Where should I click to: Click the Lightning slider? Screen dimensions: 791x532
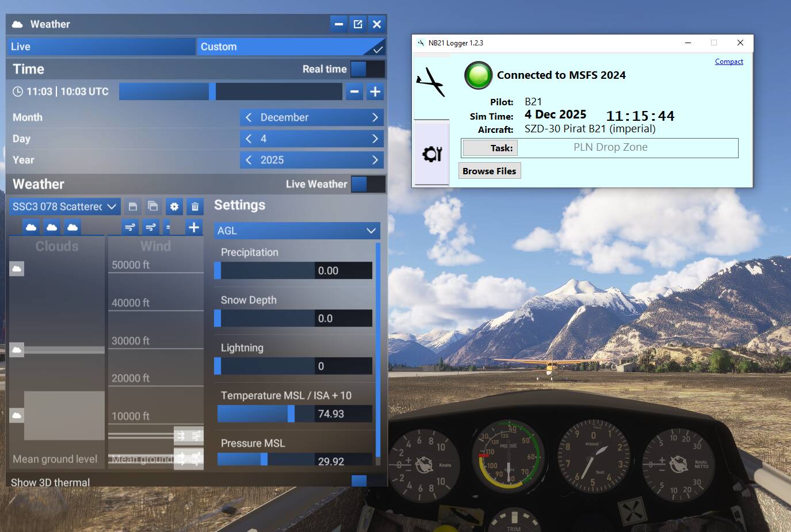pyautogui.click(x=265, y=366)
